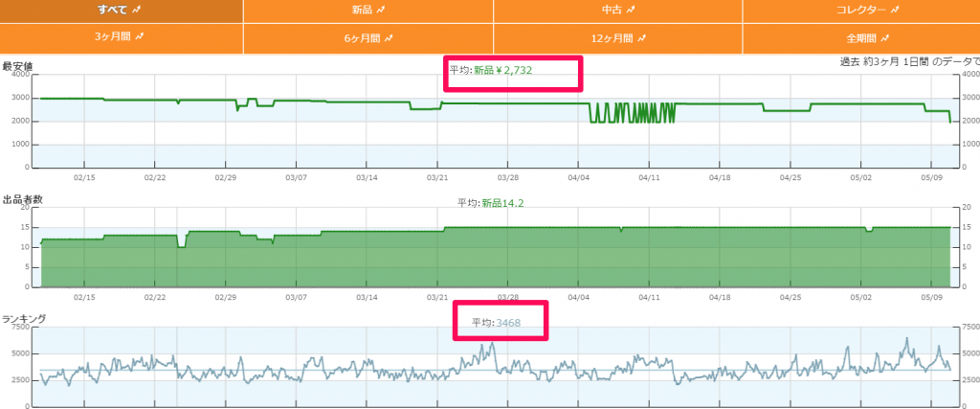This screenshot has width=980, height=409.
Task: Click the pin icon next to 全期間
Action: point(885,38)
